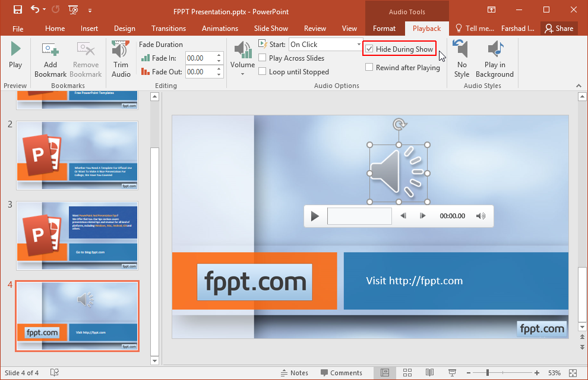This screenshot has height=380, width=588.
Task: Click Add Bookmark
Action: (50, 59)
